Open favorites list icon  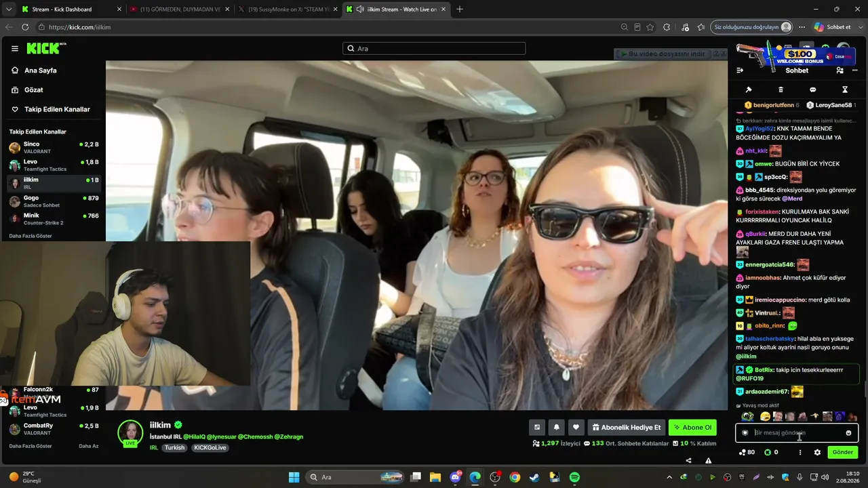click(701, 27)
